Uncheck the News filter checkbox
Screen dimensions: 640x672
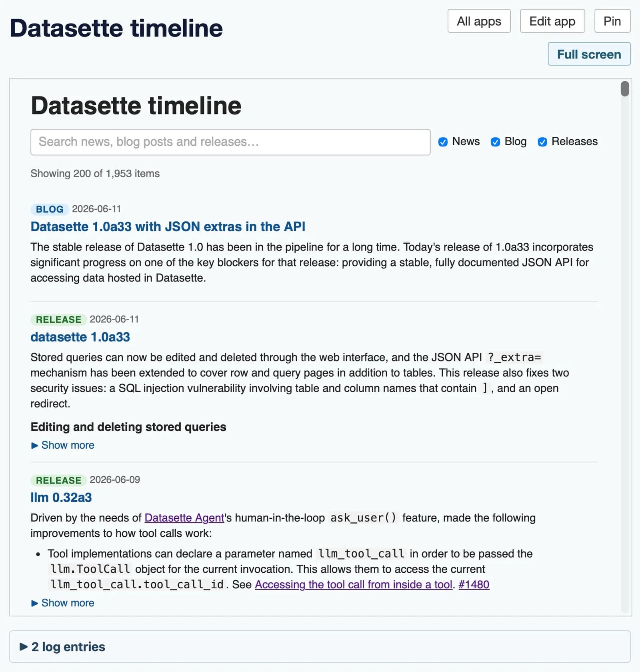[x=443, y=142]
